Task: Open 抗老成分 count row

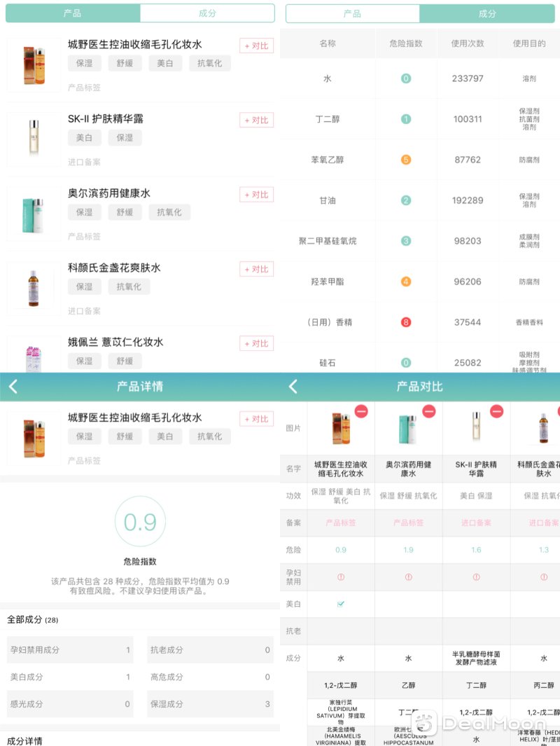Action: coord(210,650)
